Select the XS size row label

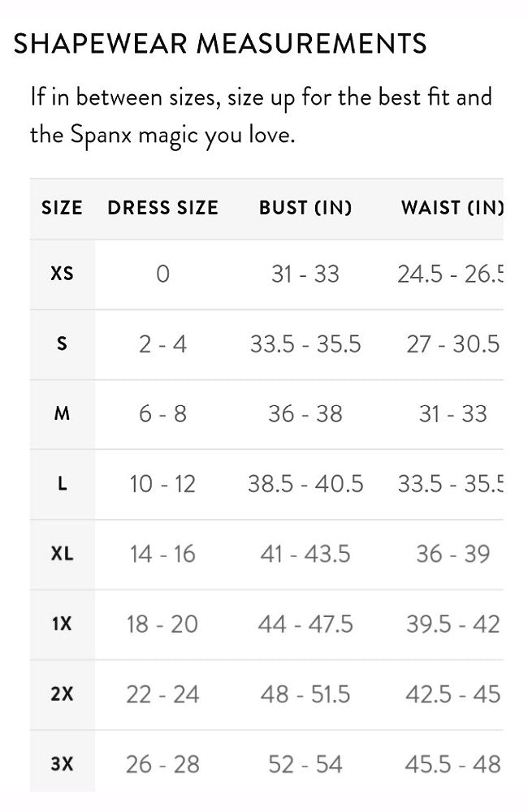[x=63, y=274]
